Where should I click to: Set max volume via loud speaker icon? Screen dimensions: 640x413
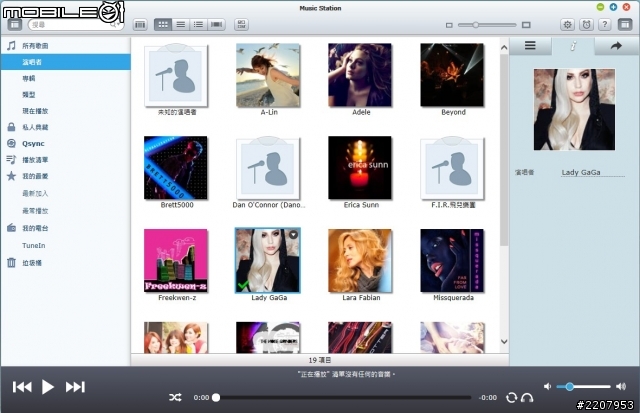[621, 386]
